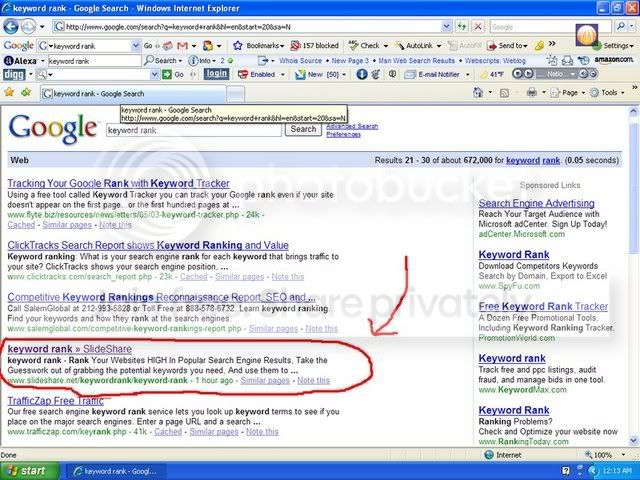
Task: Click the Favorites Center star icon
Action: point(9,93)
